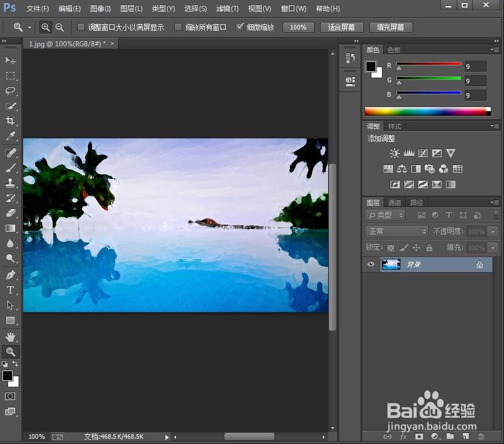504x444 pixels.
Task: Check 缩放所有窗口 option
Action: [178, 27]
